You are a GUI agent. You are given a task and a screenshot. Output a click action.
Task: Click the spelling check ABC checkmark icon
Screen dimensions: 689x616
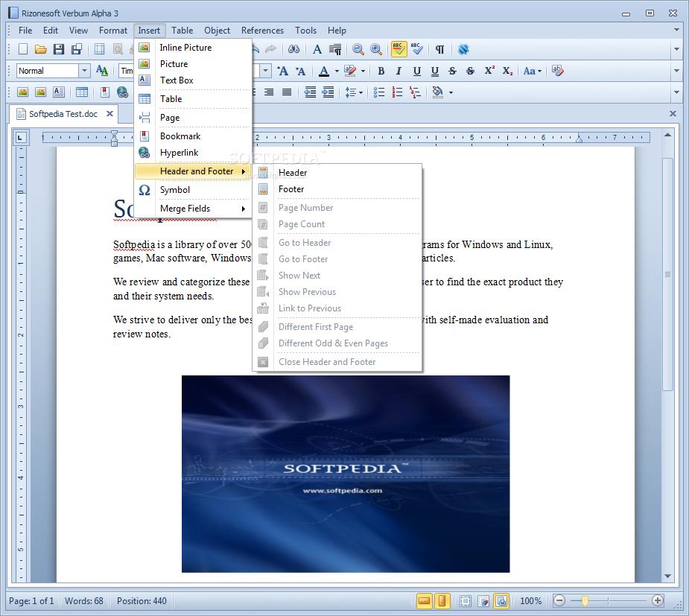(x=417, y=49)
